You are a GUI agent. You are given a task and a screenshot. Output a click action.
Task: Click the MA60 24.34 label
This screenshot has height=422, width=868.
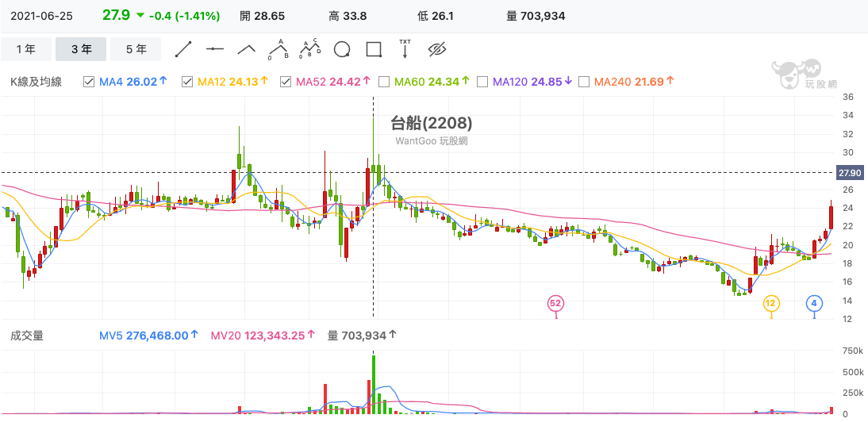[432, 82]
